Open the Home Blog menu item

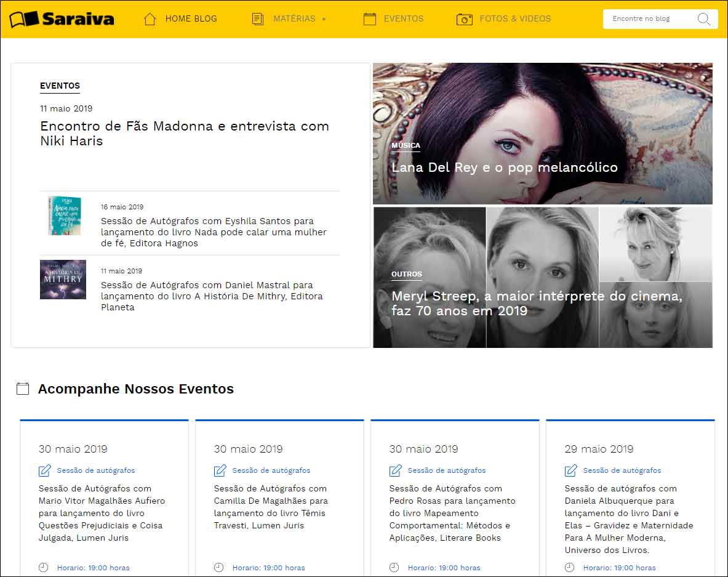click(191, 18)
